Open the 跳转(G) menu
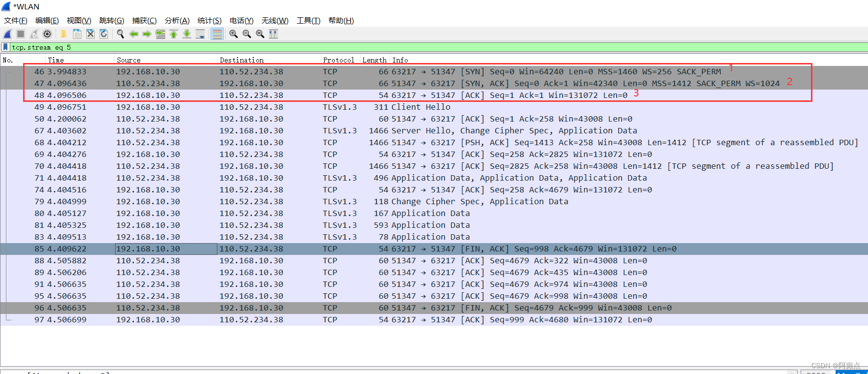 click(x=112, y=21)
